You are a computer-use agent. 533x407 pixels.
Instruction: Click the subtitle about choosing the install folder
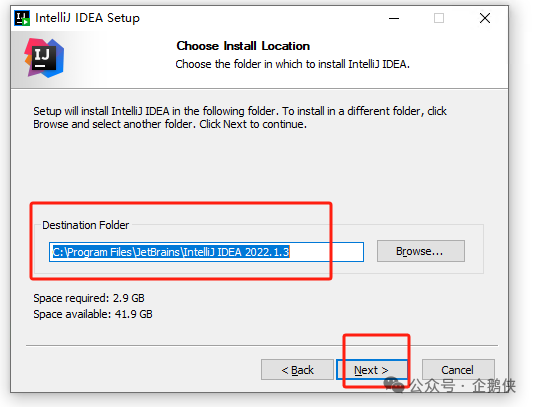point(293,64)
